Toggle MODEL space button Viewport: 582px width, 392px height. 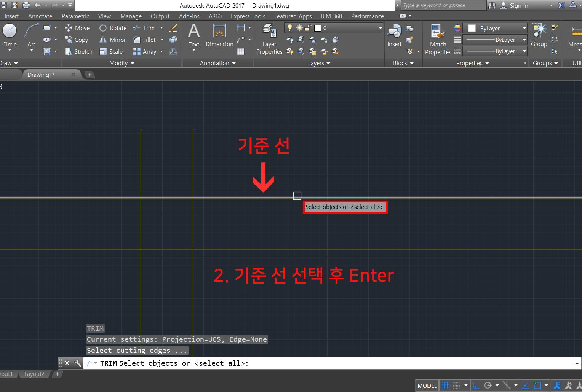click(x=427, y=386)
